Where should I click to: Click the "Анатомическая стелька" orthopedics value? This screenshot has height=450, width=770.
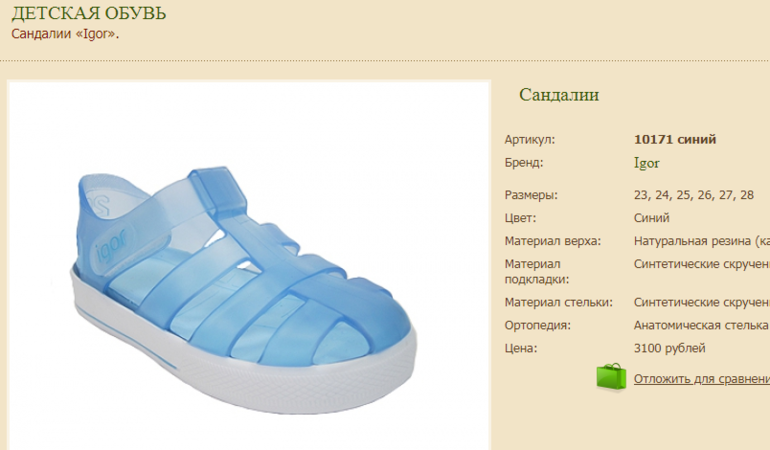click(x=701, y=325)
